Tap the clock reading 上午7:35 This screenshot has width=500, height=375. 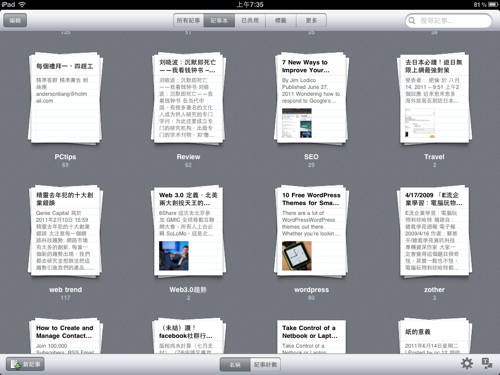click(x=250, y=4)
